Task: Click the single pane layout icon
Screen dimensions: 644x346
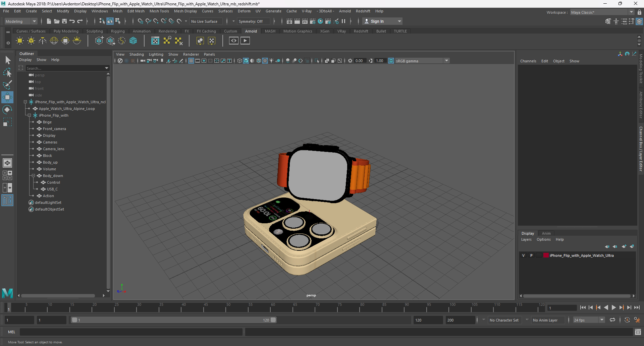Action: 7,163
